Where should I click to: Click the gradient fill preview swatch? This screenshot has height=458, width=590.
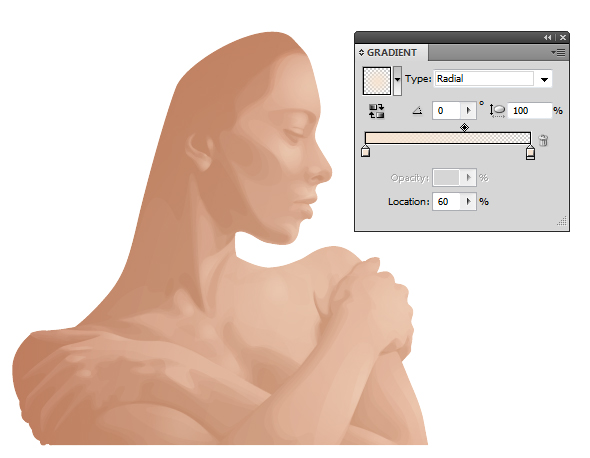pyautogui.click(x=377, y=81)
